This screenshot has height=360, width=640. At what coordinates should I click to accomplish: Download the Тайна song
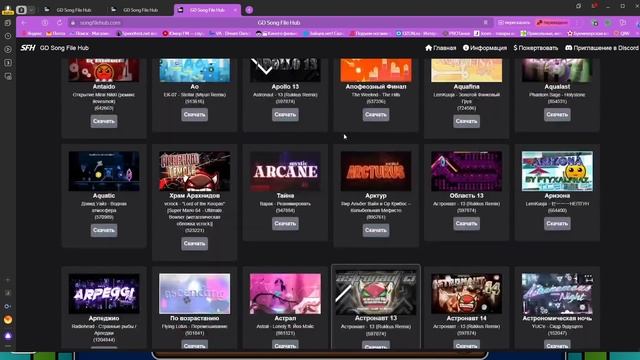285,224
